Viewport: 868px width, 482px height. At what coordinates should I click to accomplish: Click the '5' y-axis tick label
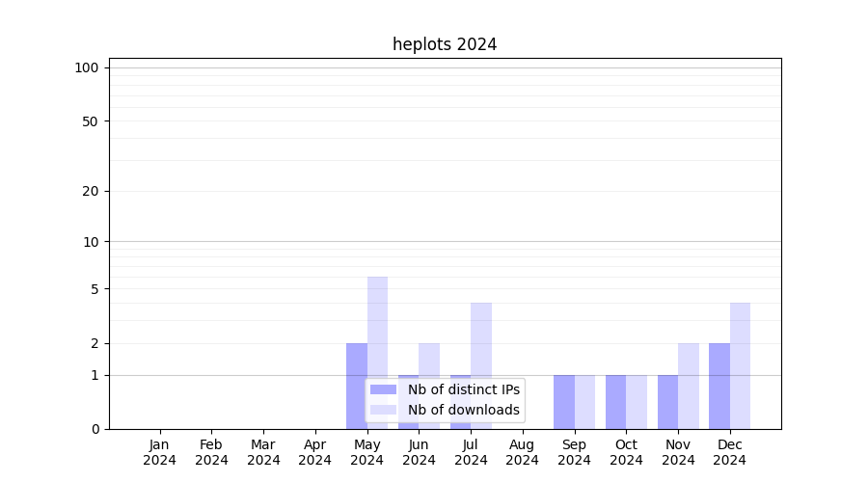click(x=95, y=289)
